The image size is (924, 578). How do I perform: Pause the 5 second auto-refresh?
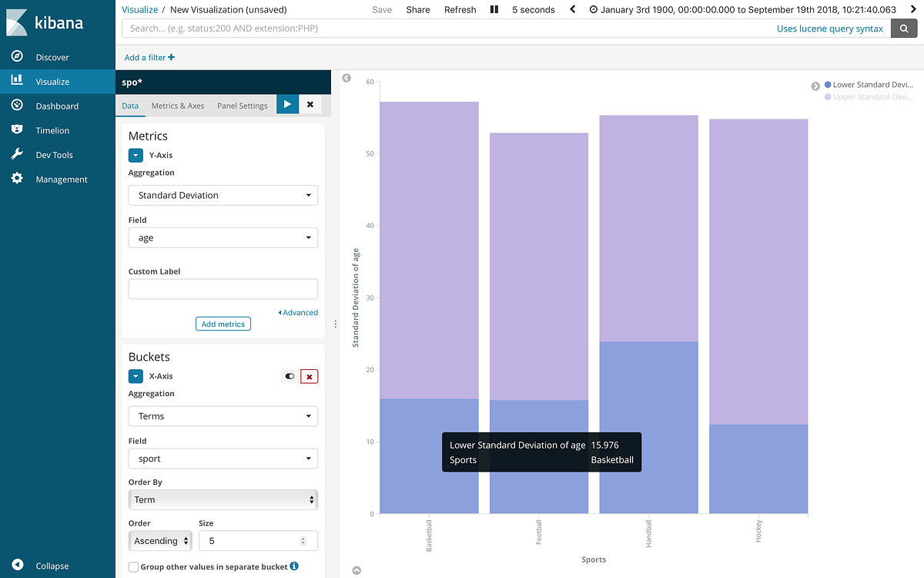point(494,9)
